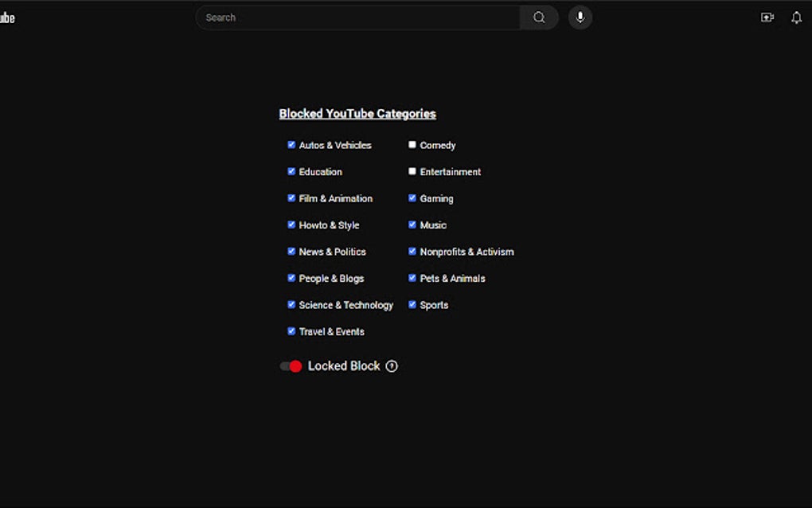Click the Locked Block help question icon
Viewport: 812px width, 508px height.
[392, 366]
